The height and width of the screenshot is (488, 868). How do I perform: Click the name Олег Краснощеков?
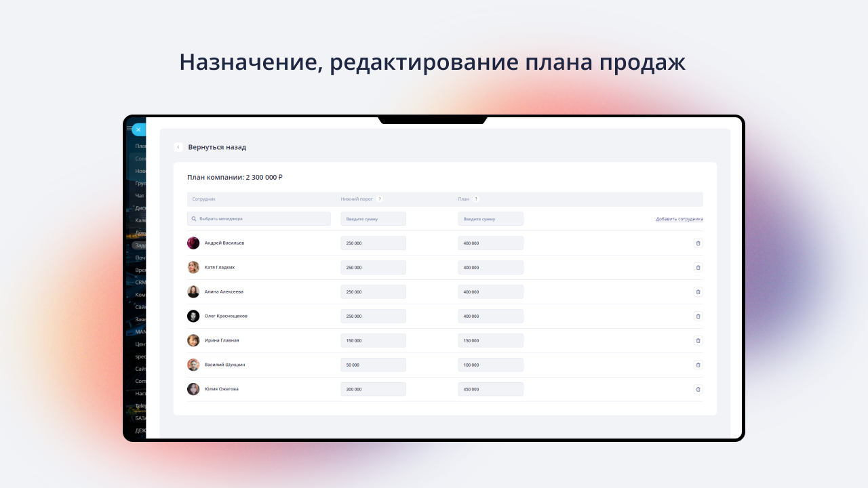[x=226, y=316]
